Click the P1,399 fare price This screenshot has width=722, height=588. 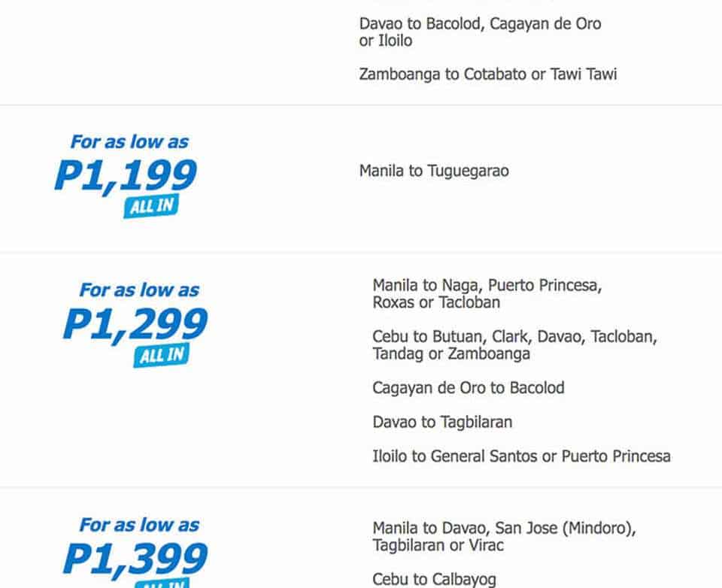coord(135,559)
